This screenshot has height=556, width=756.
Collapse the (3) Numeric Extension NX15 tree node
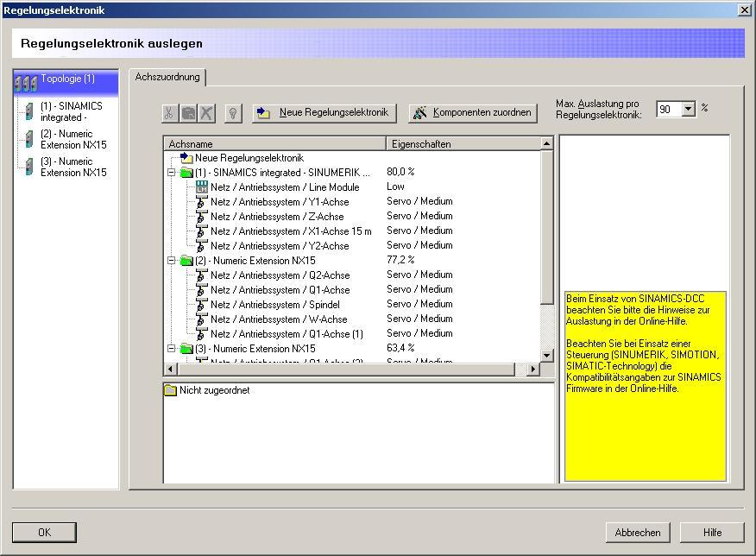[x=171, y=349]
